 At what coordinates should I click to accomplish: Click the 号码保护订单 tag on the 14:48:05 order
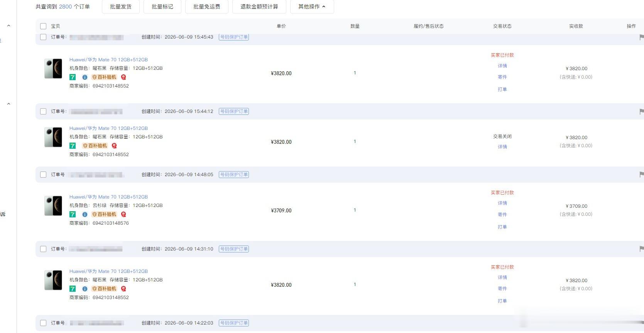pyautogui.click(x=234, y=175)
